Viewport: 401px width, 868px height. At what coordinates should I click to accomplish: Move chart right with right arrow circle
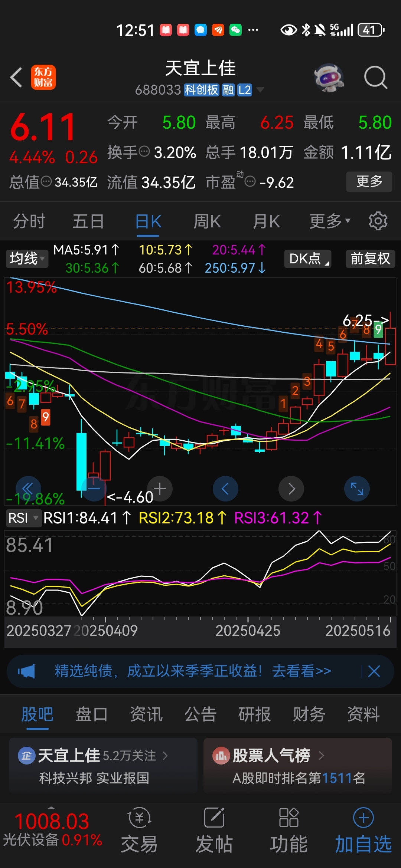pyautogui.click(x=291, y=489)
